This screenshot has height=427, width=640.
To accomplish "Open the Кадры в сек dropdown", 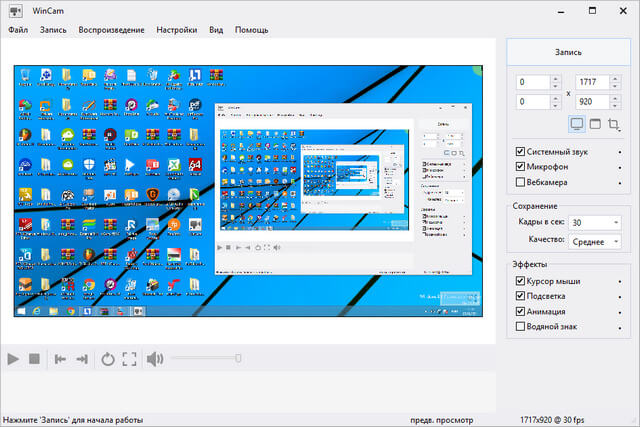I will [595, 222].
